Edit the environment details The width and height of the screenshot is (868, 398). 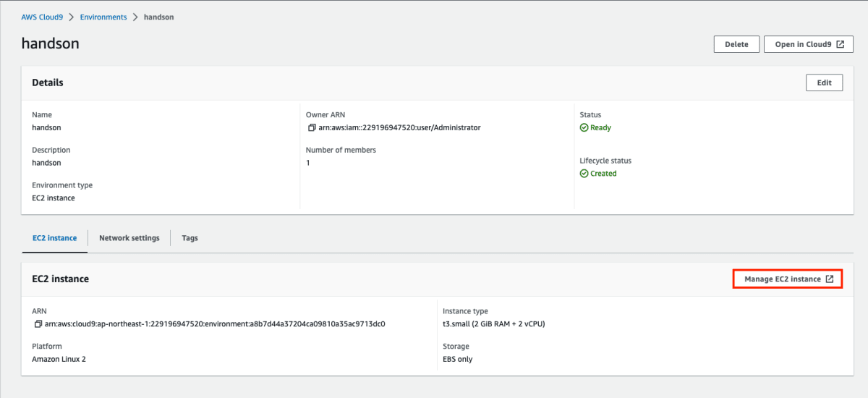[824, 82]
